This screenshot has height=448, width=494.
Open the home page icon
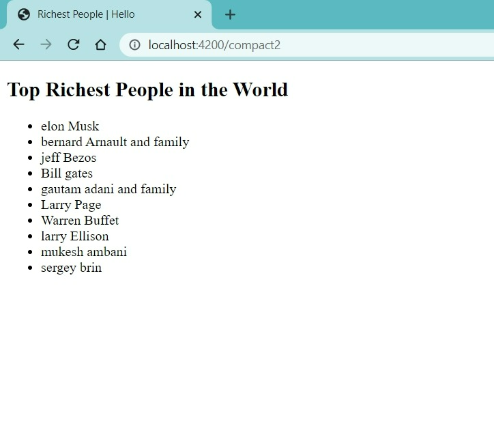click(x=100, y=44)
